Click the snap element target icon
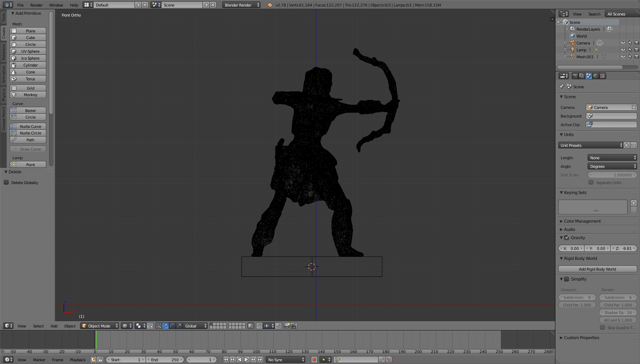The width and height of the screenshot is (640, 364). click(x=269, y=326)
